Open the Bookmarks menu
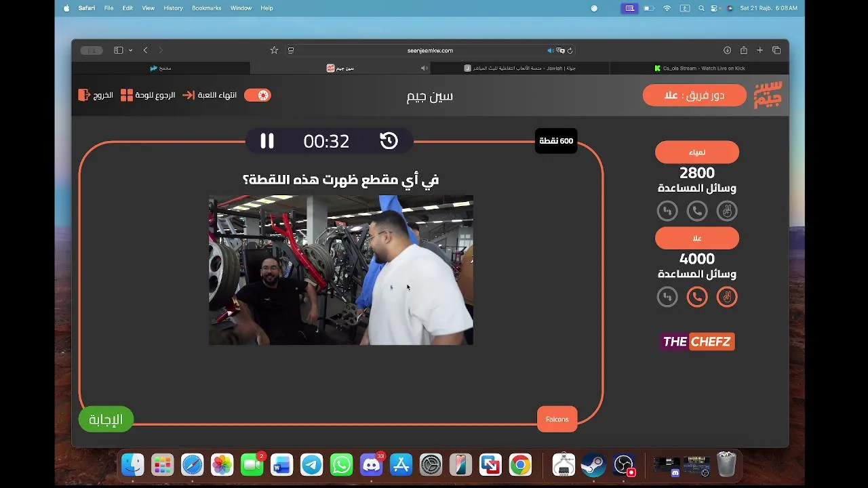The image size is (868, 488). pos(206,8)
